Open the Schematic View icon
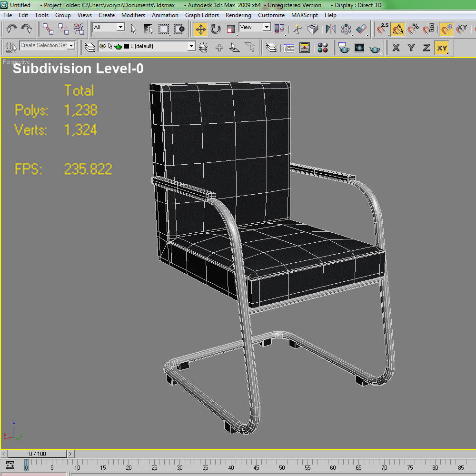 [305, 47]
